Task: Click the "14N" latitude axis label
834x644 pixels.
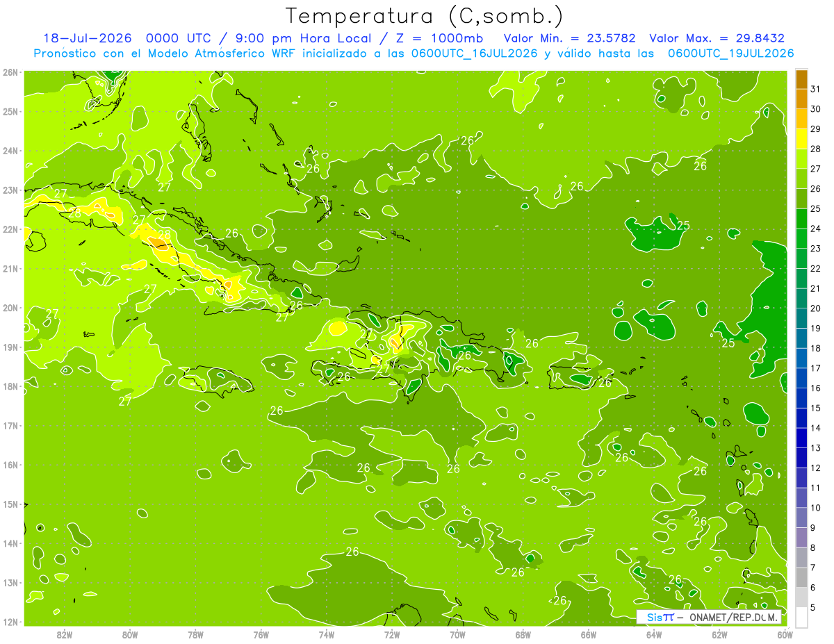Action: point(10,543)
